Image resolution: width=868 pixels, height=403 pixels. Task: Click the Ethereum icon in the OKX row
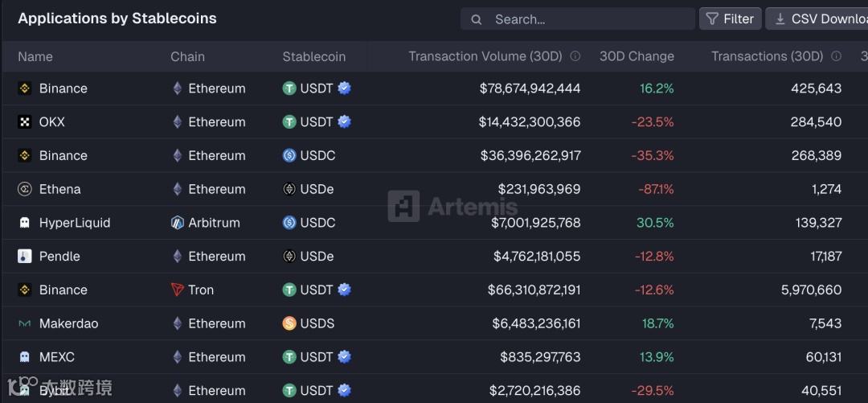[x=177, y=122]
